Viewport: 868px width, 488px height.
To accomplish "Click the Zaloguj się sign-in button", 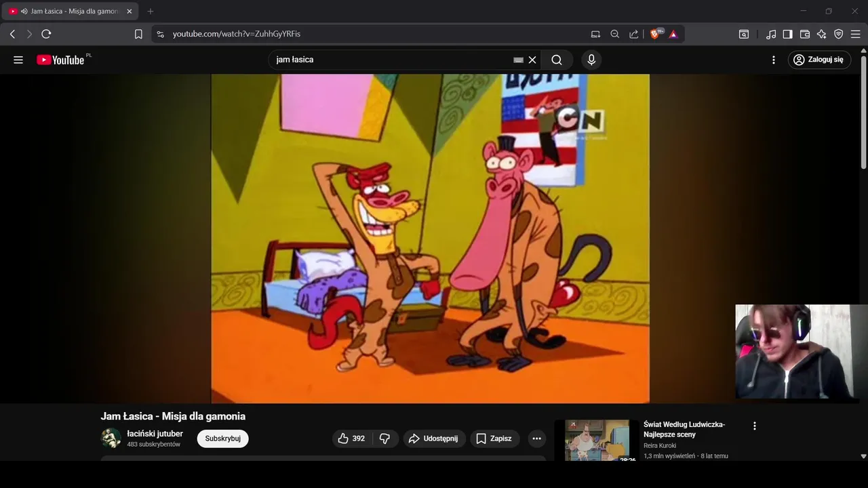I will [x=819, y=60].
